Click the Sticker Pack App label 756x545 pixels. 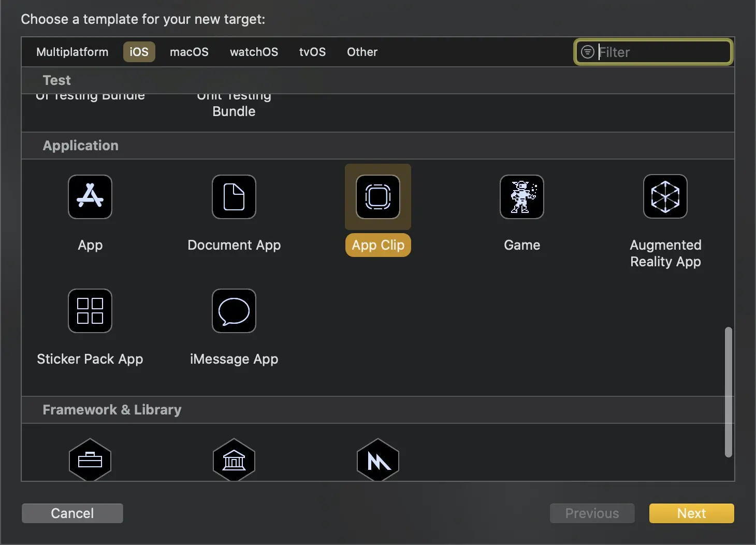90,359
